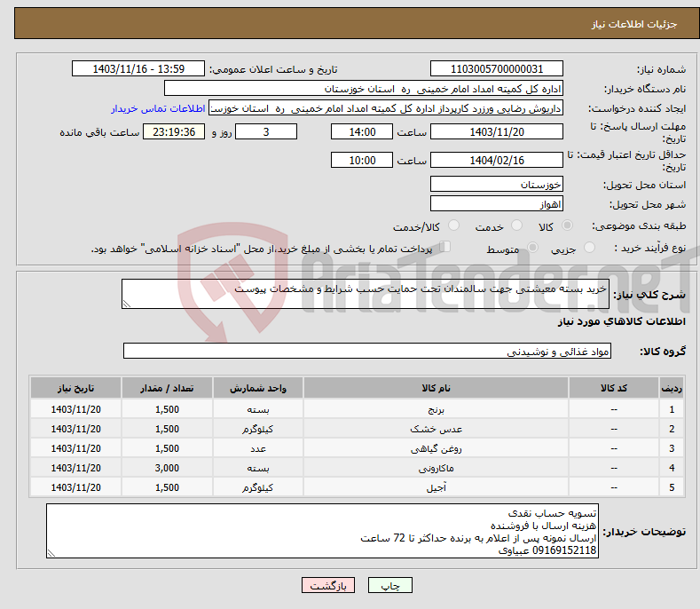Screen dimensions: 700x609
Task: Click the روغن گیاهی item name cell
Action: tap(436, 448)
